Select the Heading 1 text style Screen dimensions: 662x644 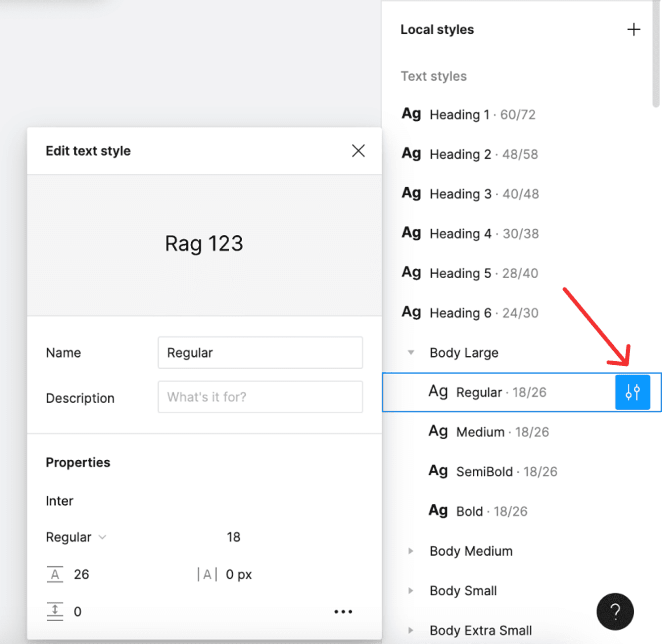coord(468,115)
